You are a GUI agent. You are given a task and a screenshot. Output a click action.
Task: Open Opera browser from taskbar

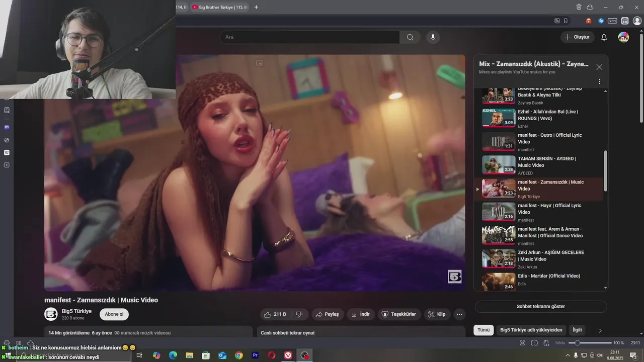[x=272, y=355]
